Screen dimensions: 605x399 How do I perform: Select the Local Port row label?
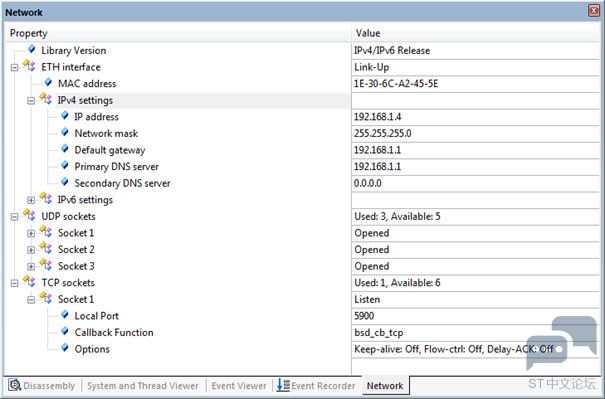tap(96, 316)
